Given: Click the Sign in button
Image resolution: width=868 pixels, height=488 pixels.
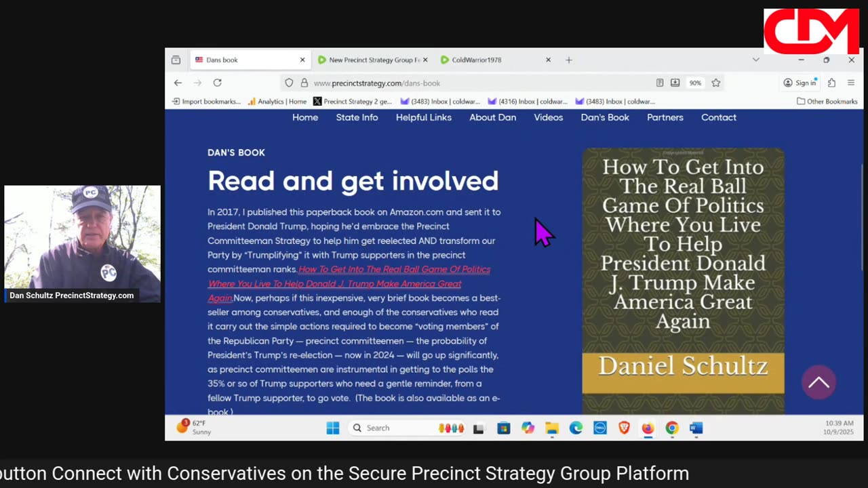Looking at the screenshot, I should click(x=800, y=83).
